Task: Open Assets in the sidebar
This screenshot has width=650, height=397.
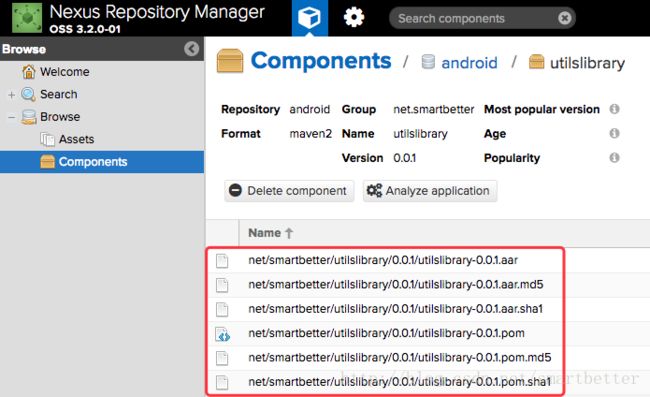Action: (76, 139)
